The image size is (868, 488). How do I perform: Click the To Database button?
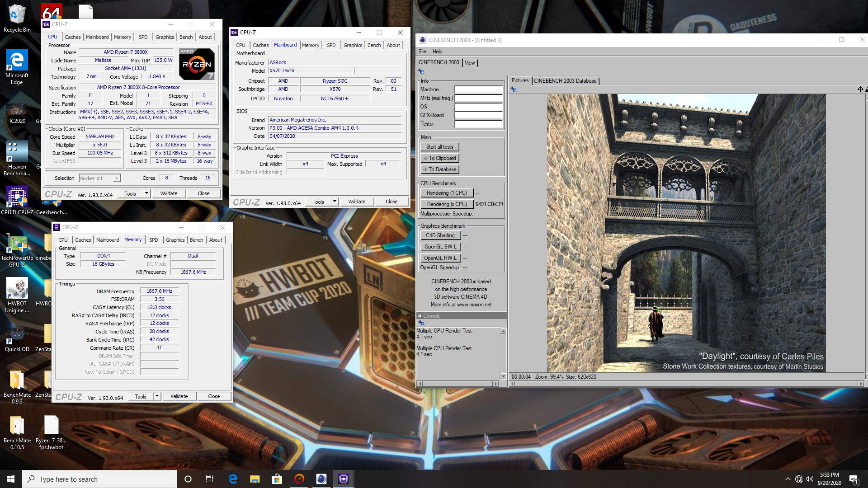point(439,169)
